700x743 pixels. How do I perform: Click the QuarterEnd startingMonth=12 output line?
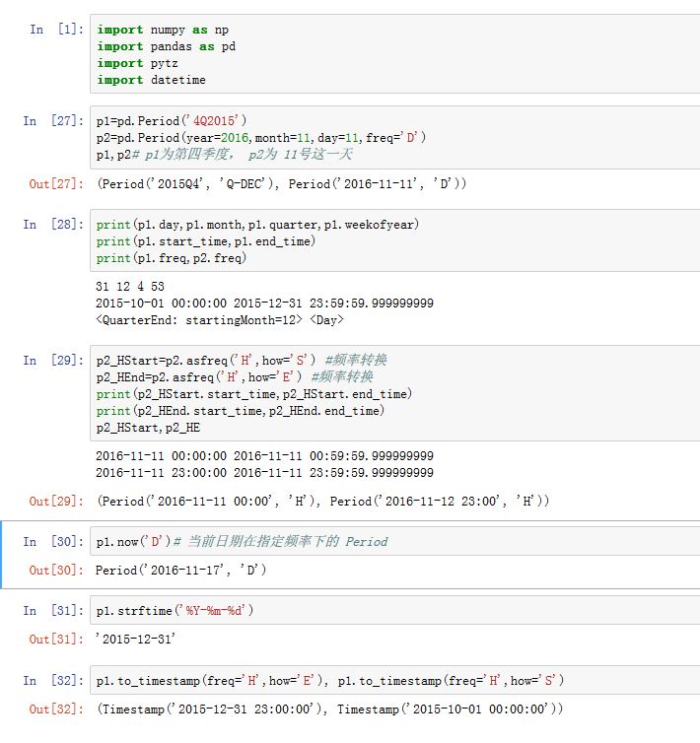point(219,319)
